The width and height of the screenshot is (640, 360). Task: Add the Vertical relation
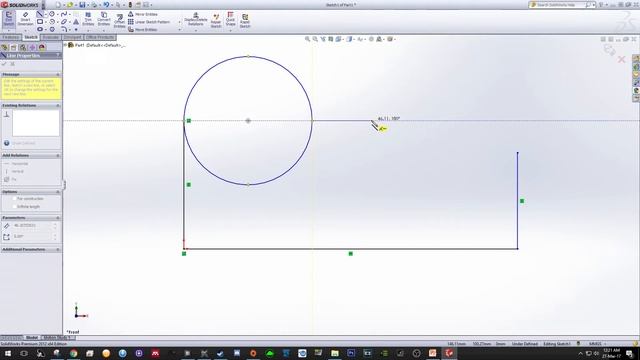point(15,171)
